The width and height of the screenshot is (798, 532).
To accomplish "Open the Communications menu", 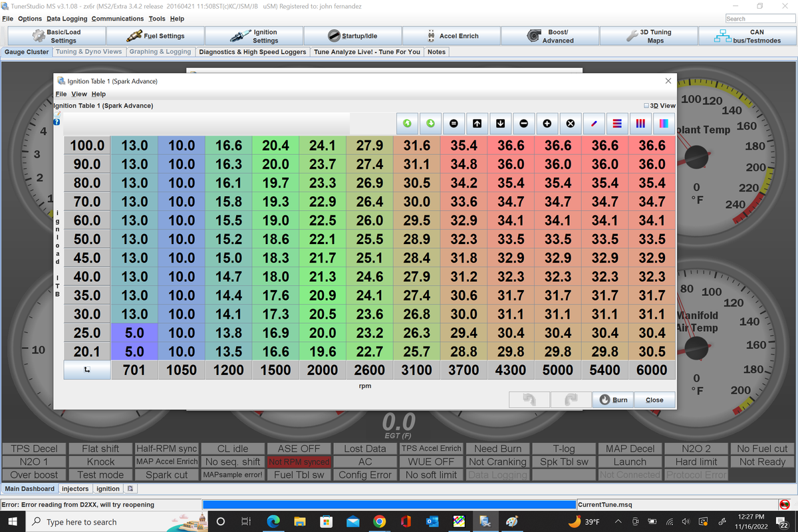I will click(118, 19).
